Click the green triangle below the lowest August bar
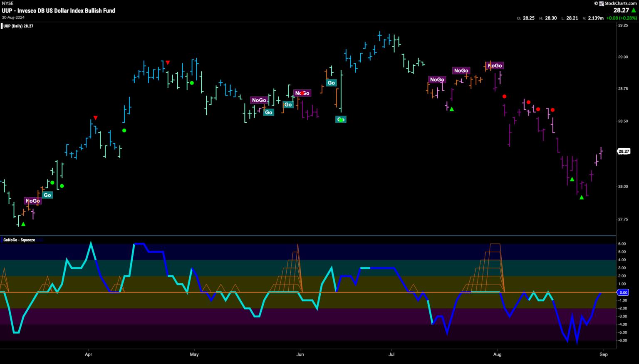 [582, 197]
